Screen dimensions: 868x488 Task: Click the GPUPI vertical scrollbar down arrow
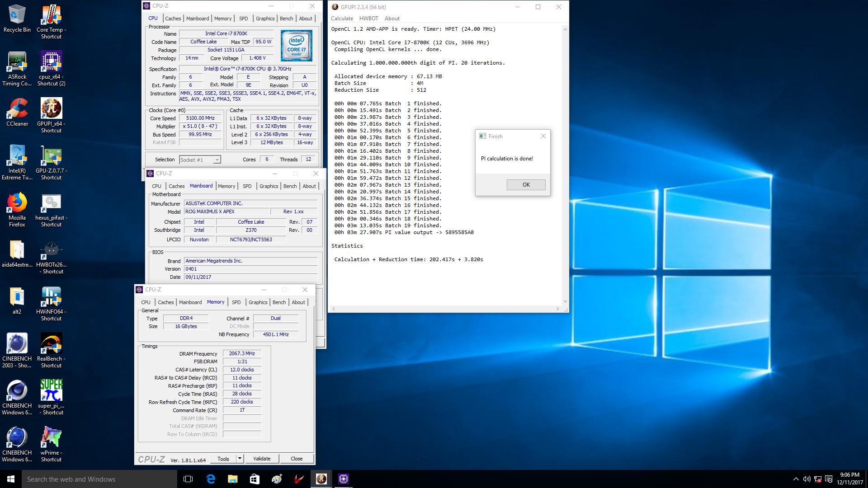click(x=565, y=301)
